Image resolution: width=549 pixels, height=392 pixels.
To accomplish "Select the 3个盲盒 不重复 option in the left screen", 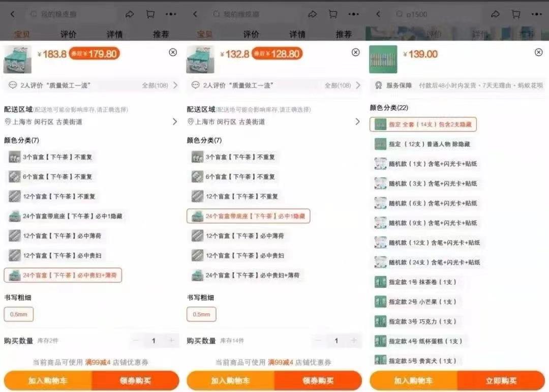I will click(x=51, y=157).
